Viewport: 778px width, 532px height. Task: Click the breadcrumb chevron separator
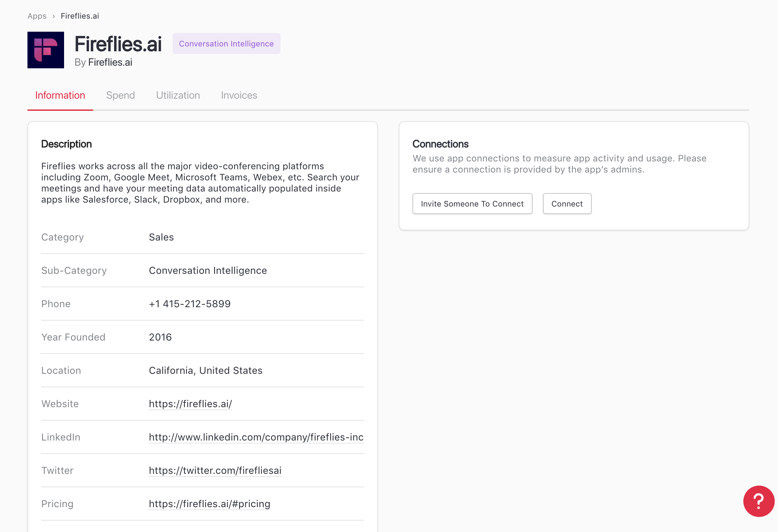(54, 16)
